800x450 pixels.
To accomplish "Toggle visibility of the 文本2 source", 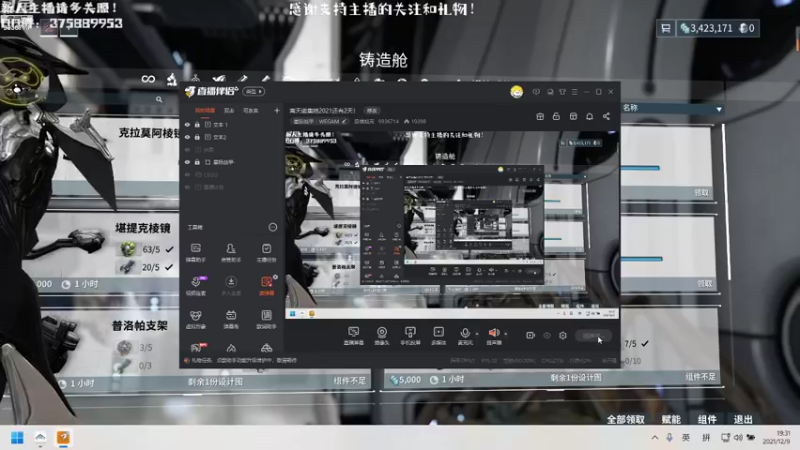I will (x=187, y=137).
